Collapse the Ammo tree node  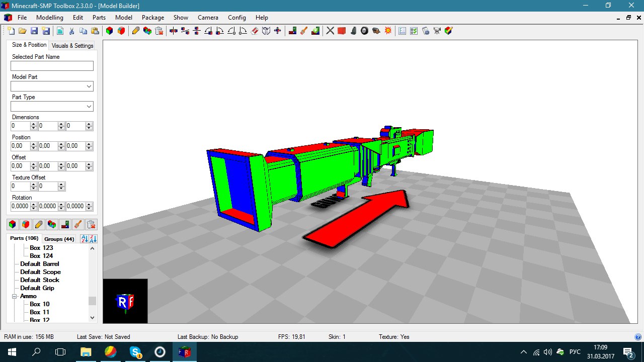click(15, 296)
